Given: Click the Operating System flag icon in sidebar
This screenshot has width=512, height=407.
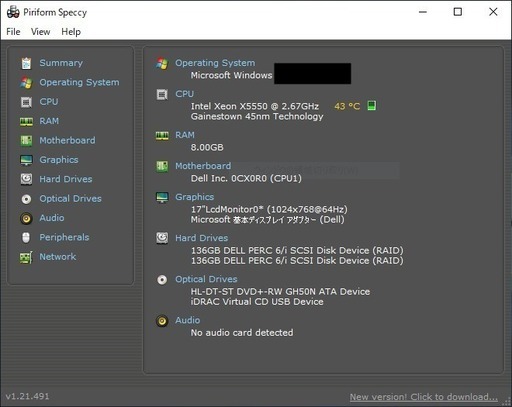Looking at the screenshot, I should pos(26,82).
